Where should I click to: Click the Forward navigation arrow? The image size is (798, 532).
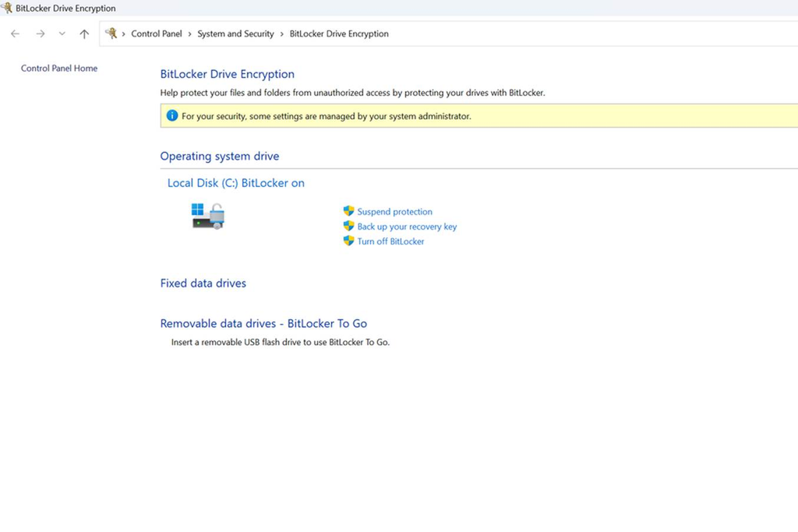pos(41,33)
